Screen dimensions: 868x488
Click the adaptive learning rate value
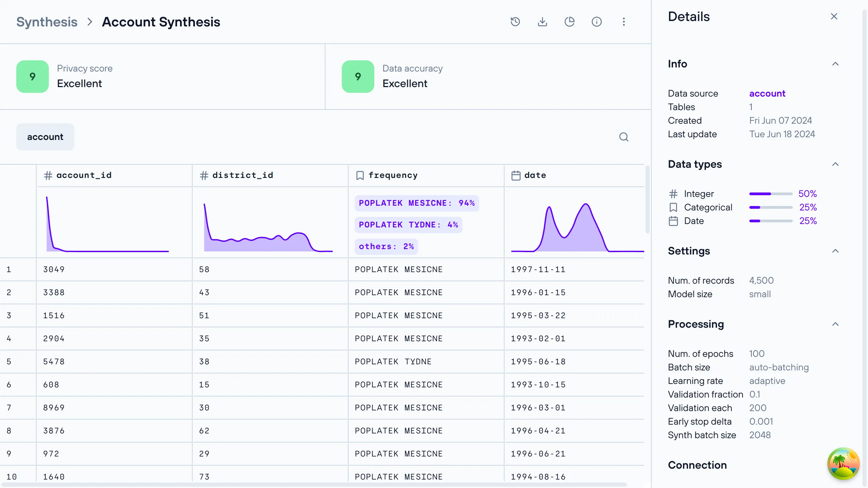[x=767, y=381]
